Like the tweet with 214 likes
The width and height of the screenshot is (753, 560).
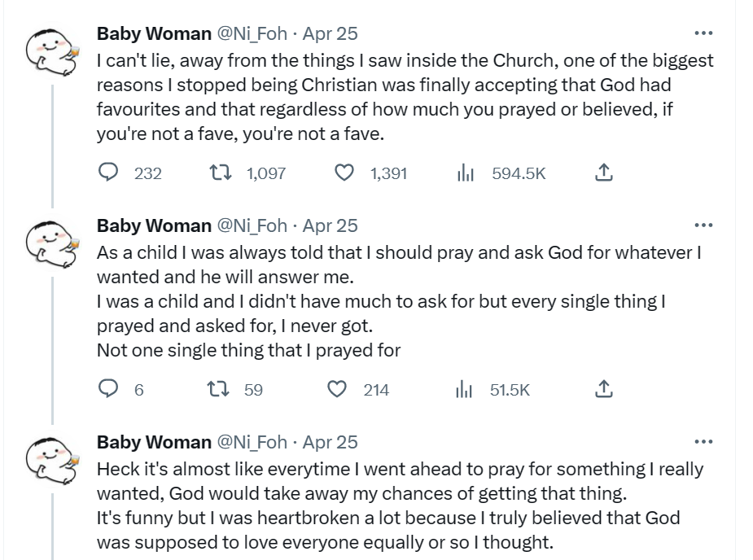click(337, 390)
